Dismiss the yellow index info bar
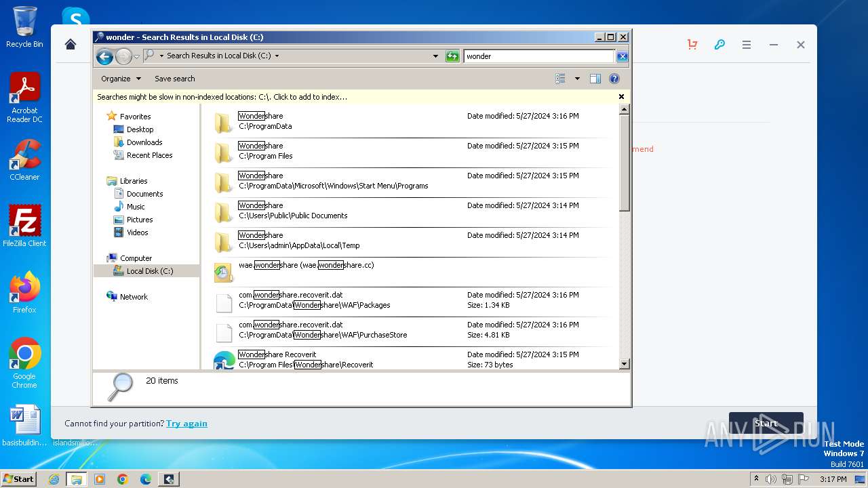The height and width of the screenshot is (488, 868). 621,97
